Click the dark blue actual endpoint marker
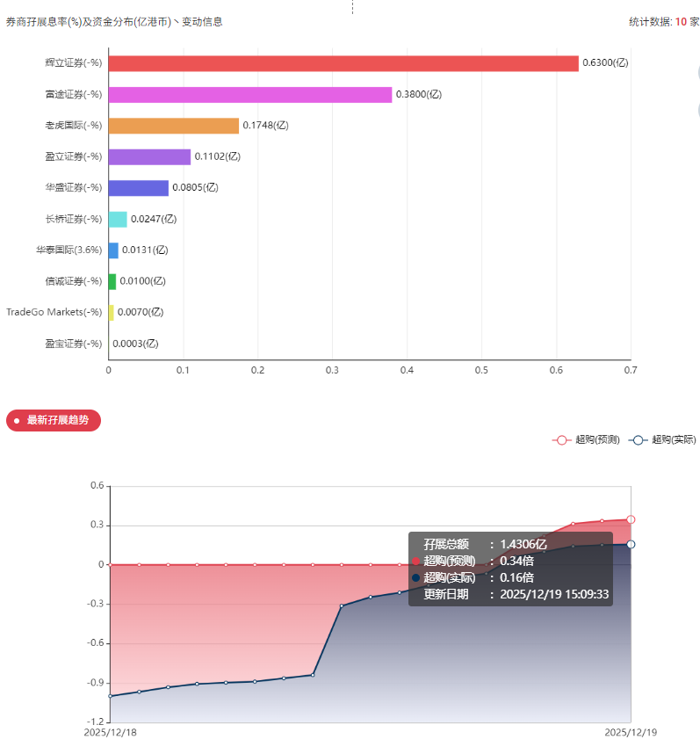 631,544
